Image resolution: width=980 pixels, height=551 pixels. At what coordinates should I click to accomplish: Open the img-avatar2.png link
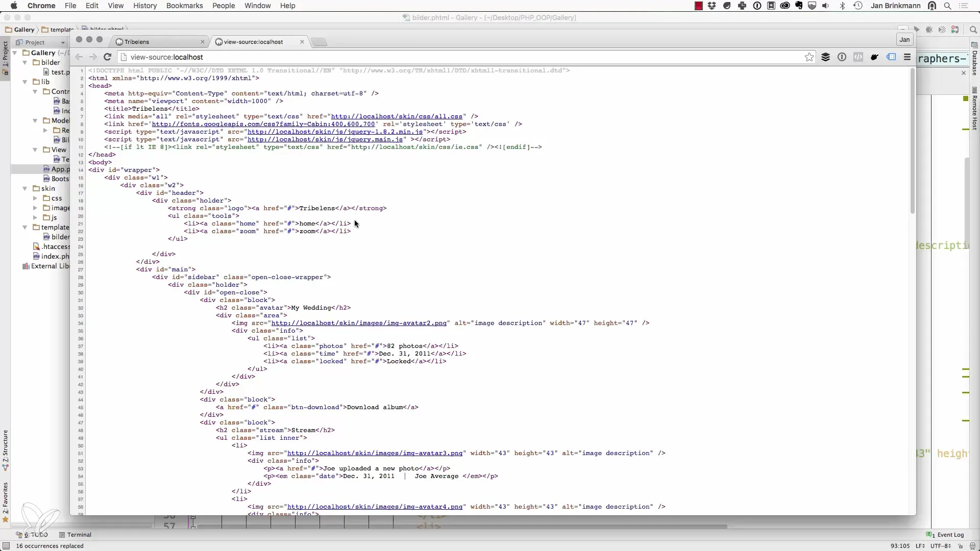click(359, 323)
